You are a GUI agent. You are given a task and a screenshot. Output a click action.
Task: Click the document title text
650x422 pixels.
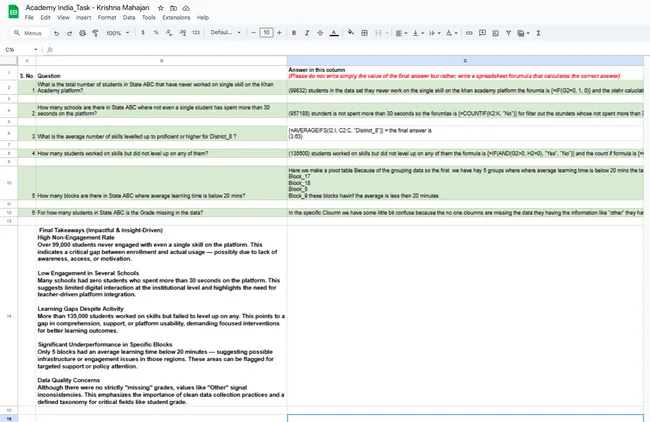tap(87, 7)
